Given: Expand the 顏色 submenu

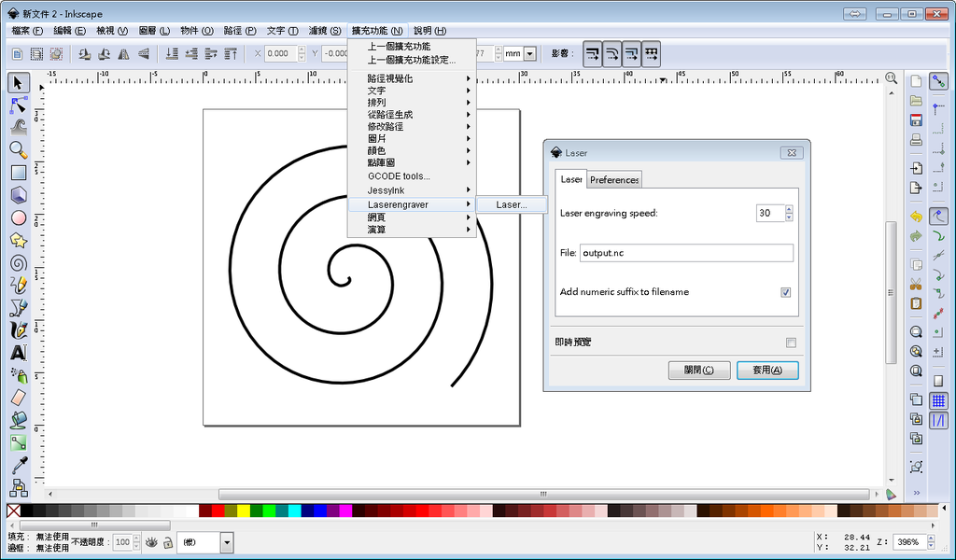Looking at the screenshot, I should [x=412, y=150].
